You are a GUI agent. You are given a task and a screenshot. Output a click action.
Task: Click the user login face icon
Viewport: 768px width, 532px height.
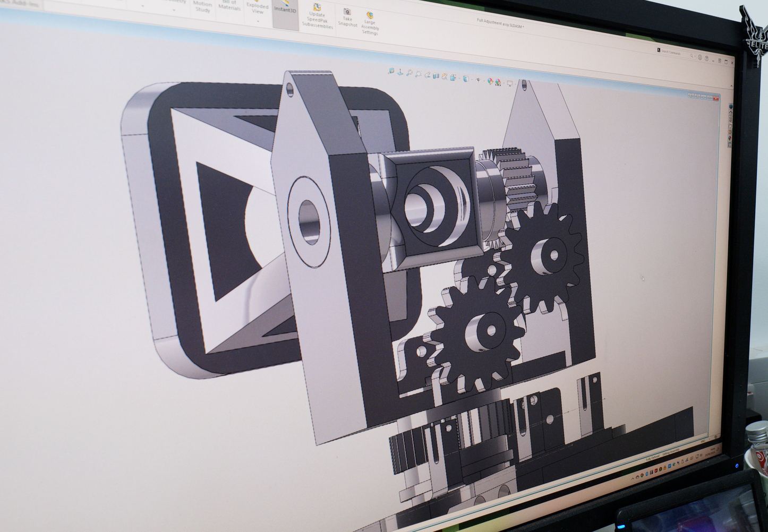point(700,57)
